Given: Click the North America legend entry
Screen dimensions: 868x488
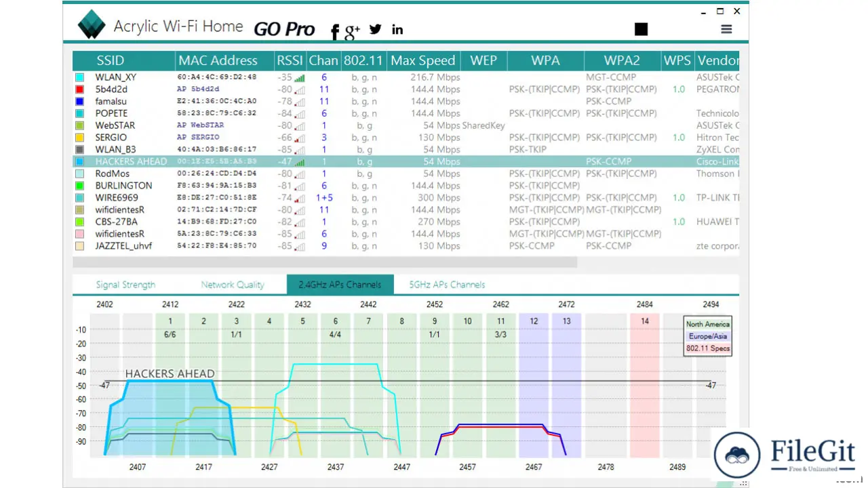Looking at the screenshot, I should (707, 324).
